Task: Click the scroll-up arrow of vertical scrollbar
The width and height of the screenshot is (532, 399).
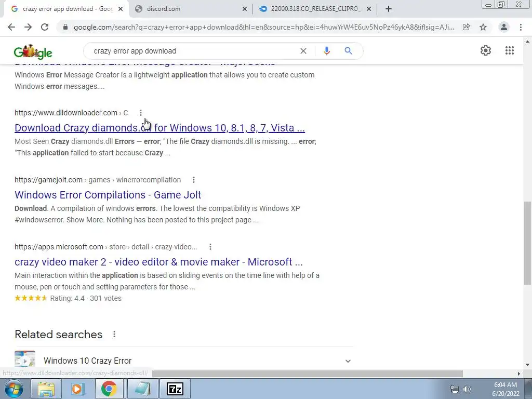Action: 527,42
